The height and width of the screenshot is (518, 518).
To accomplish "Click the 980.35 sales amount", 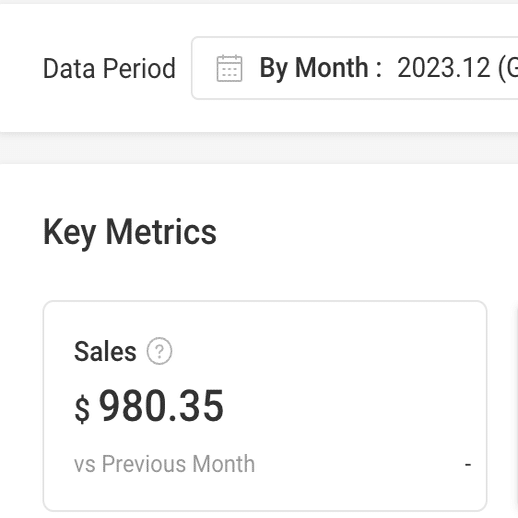I will click(161, 406).
